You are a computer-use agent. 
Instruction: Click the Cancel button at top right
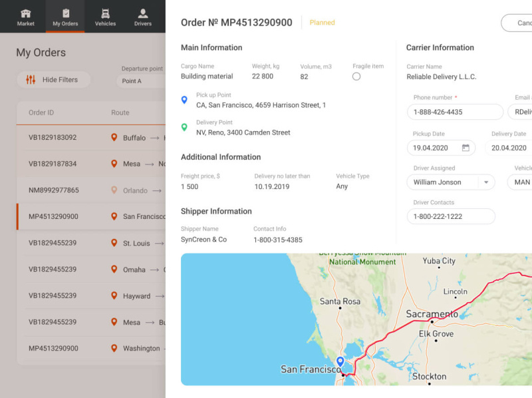[x=522, y=23]
